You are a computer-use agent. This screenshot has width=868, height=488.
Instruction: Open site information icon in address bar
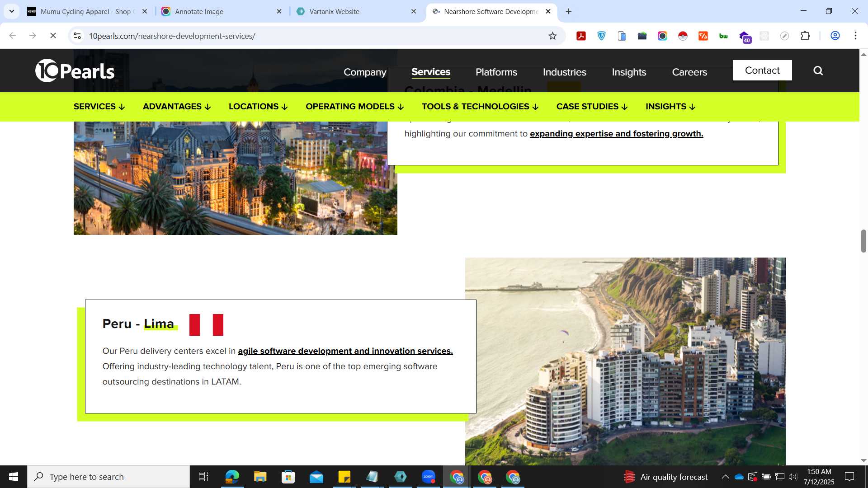coord(77,36)
